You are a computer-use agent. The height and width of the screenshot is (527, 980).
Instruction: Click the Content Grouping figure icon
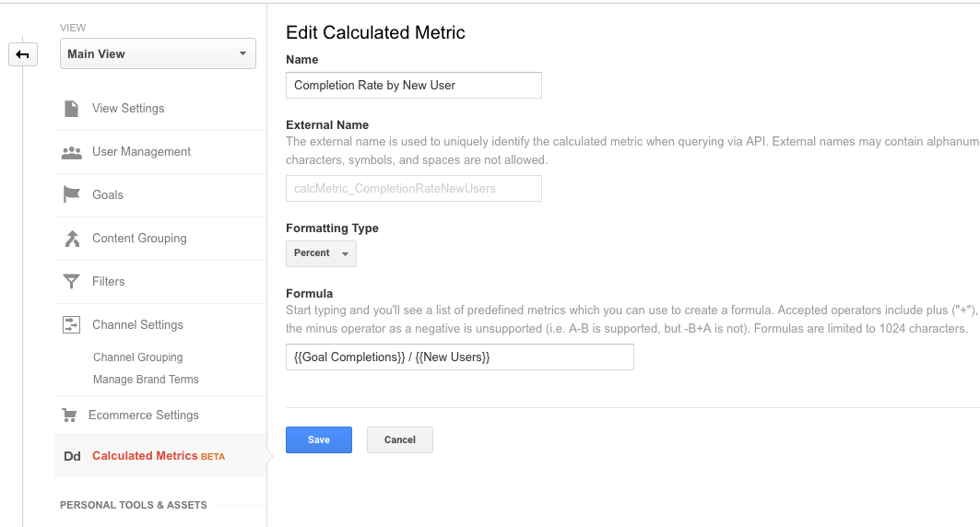point(71,239)
